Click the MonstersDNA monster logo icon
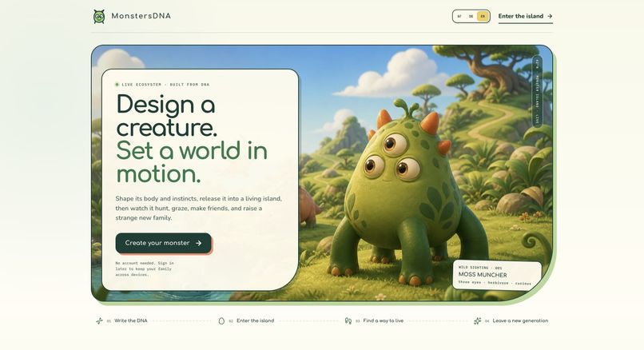 tap(98, 17)
